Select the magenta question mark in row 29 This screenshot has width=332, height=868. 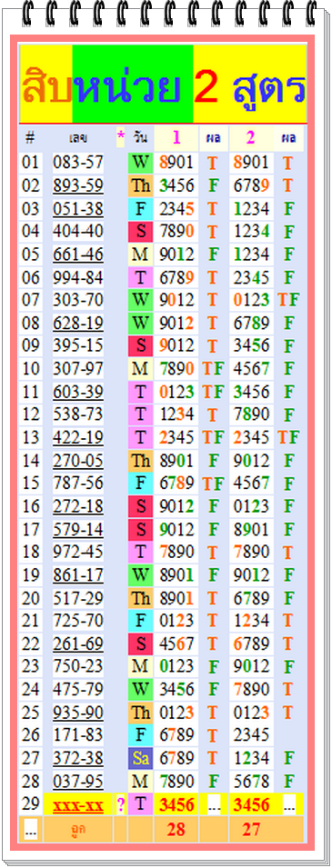121,805
